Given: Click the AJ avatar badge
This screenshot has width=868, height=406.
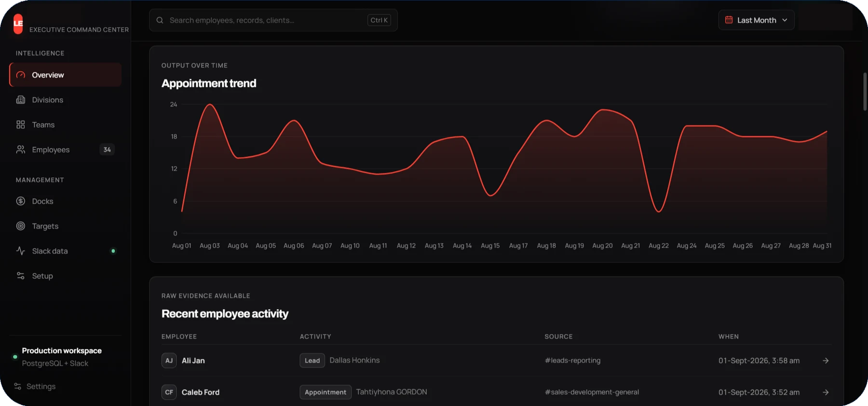Looking at the screenshot, I should (x=169, y=361).
